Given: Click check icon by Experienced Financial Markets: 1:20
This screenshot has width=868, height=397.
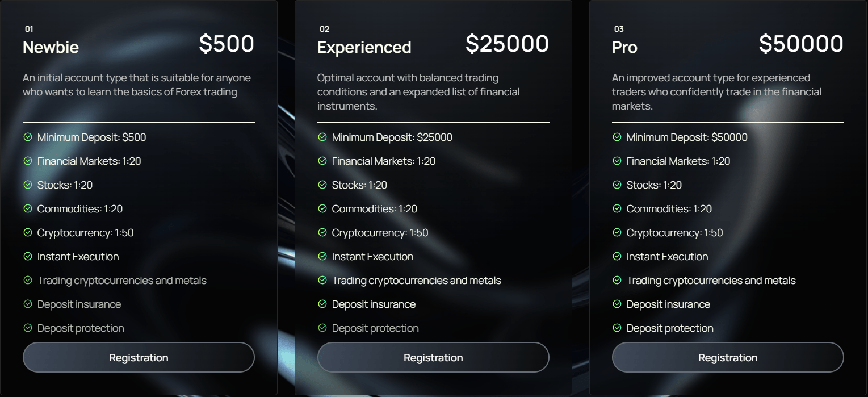Looking at the screenshot, I should coord(322,161).
